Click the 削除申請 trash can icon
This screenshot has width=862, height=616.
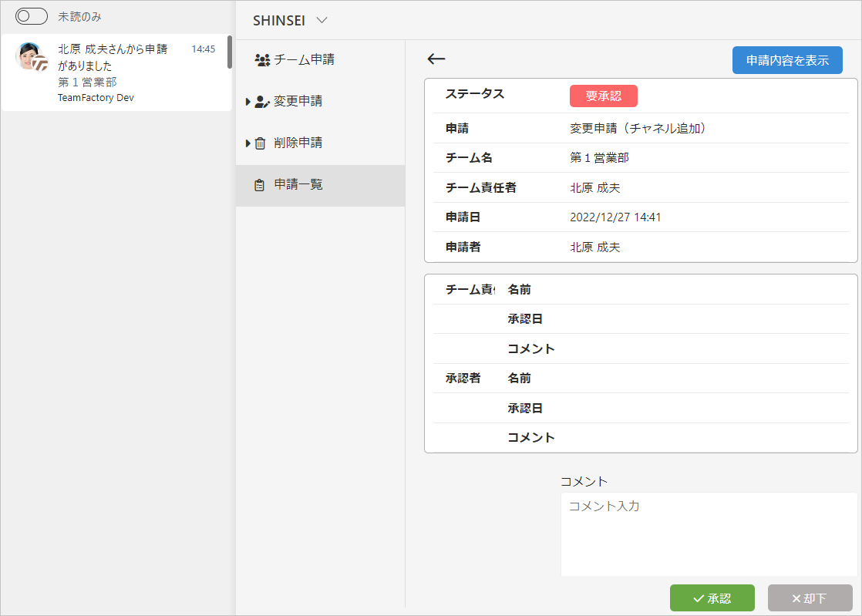pyautogui.click(x=260, y=143)
